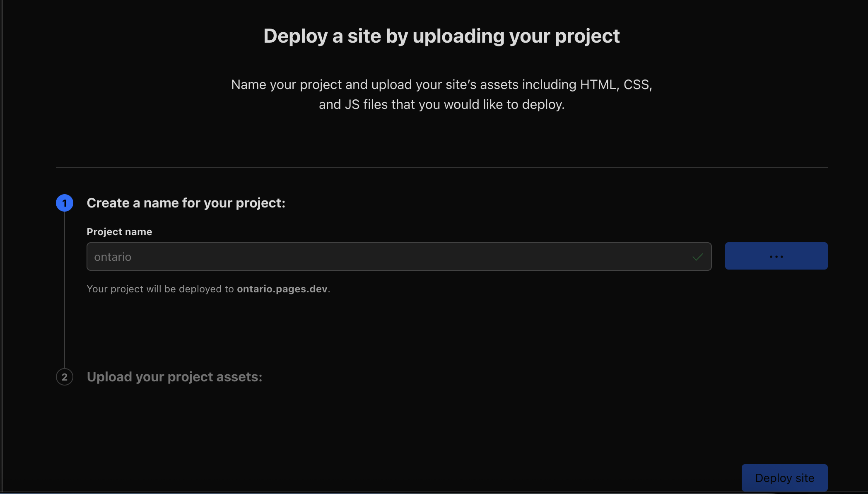Expand 'Upload your project assets' step
This screenshot has width=868, height=494.
point(174,377)
